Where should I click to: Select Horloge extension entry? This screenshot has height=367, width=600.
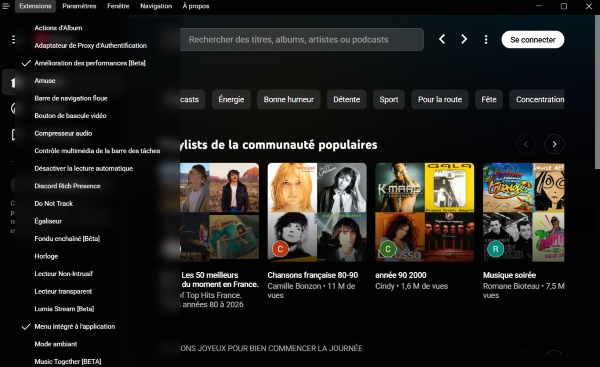[x=46, y=256]
